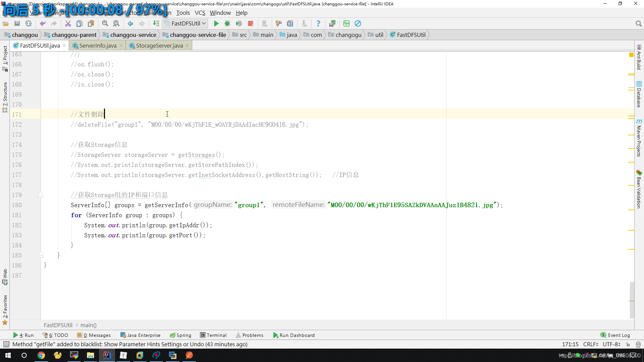644x362 pixels.
Task: Collapse the fold marker at line 185
Action: (x=41, y=255)
